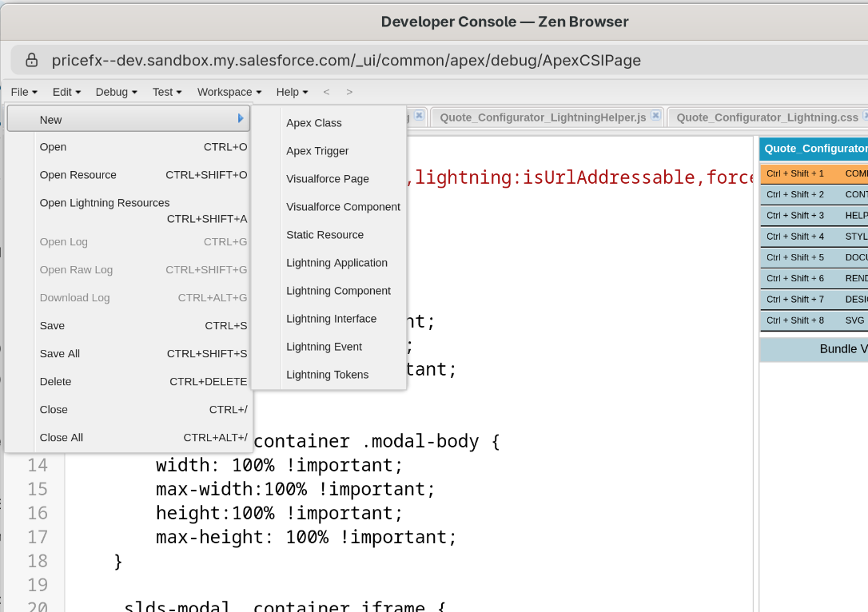Close the tab left of LightningHelper.js
The height and width of the screenshot is (612, 868).
pos(420,116)
